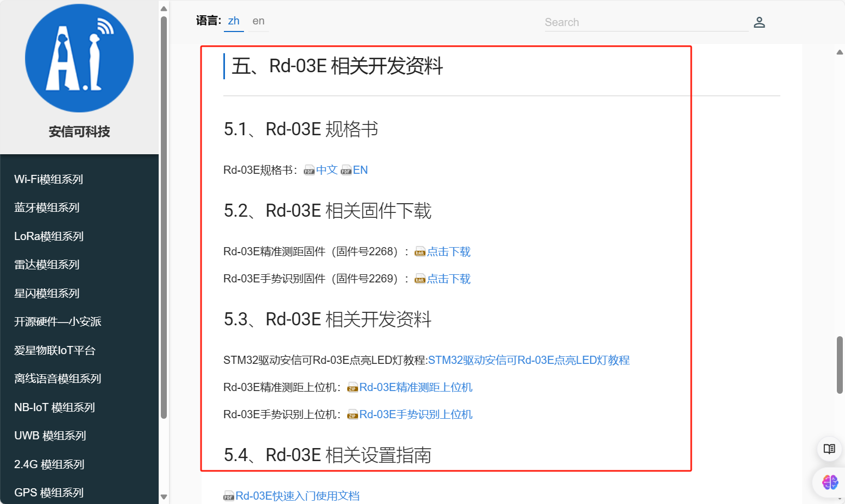
Task: Click the PDF icon before 中文 spec link
Action: pyautogui.click(x=309, y=170)
